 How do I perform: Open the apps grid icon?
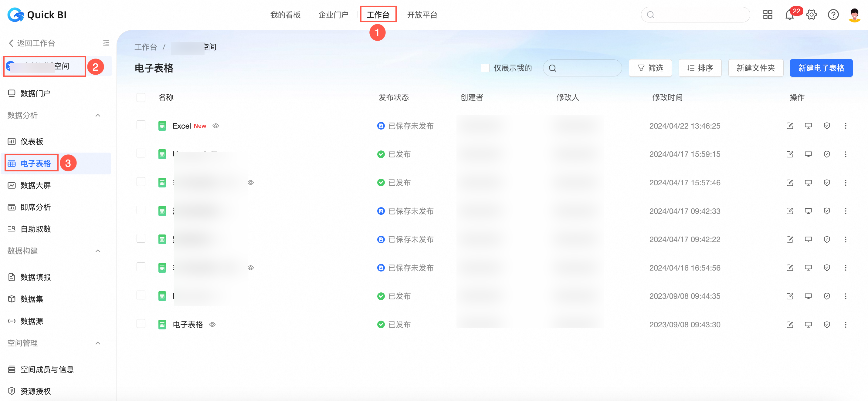pos(768,15)
